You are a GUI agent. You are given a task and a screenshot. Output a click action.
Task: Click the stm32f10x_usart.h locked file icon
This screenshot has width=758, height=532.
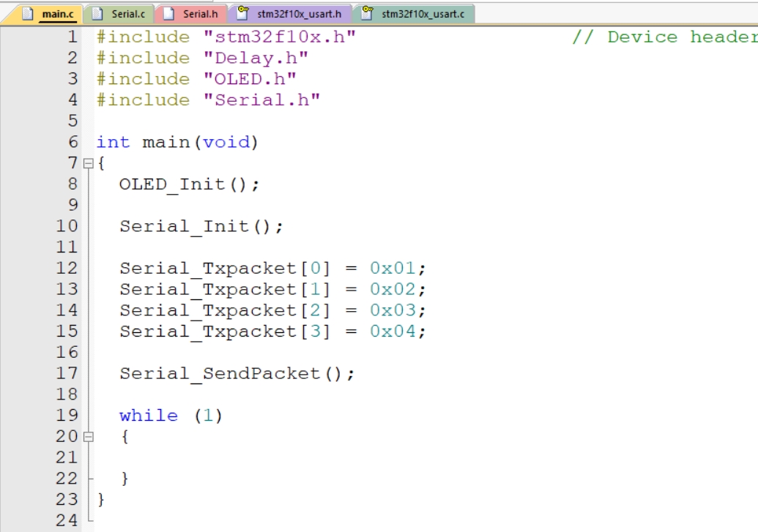click(242, 13)
